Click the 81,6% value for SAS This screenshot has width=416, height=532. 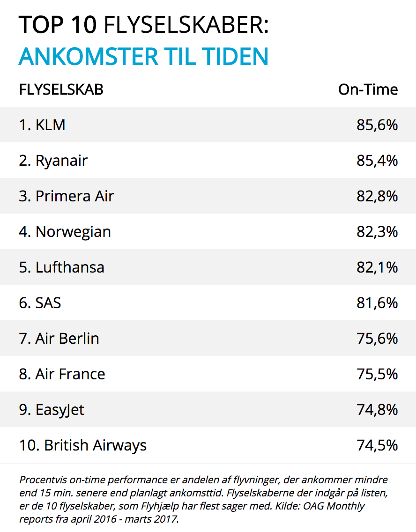377,303
